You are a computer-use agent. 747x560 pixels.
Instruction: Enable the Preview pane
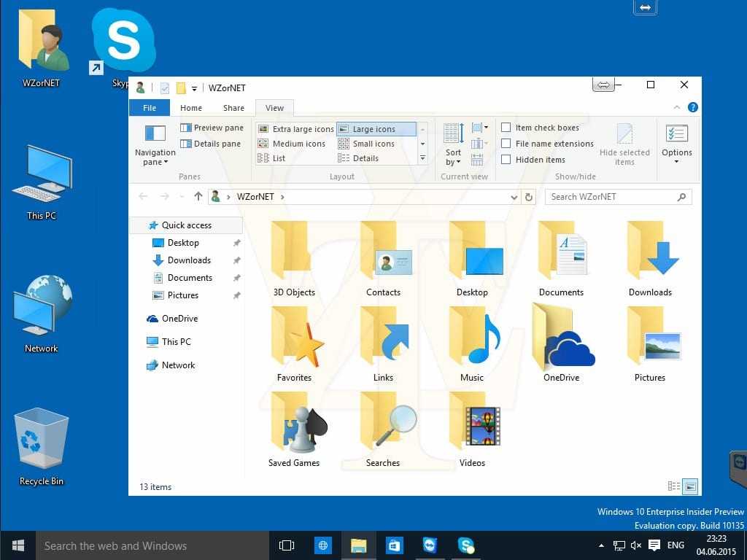(x=212, y=128)
